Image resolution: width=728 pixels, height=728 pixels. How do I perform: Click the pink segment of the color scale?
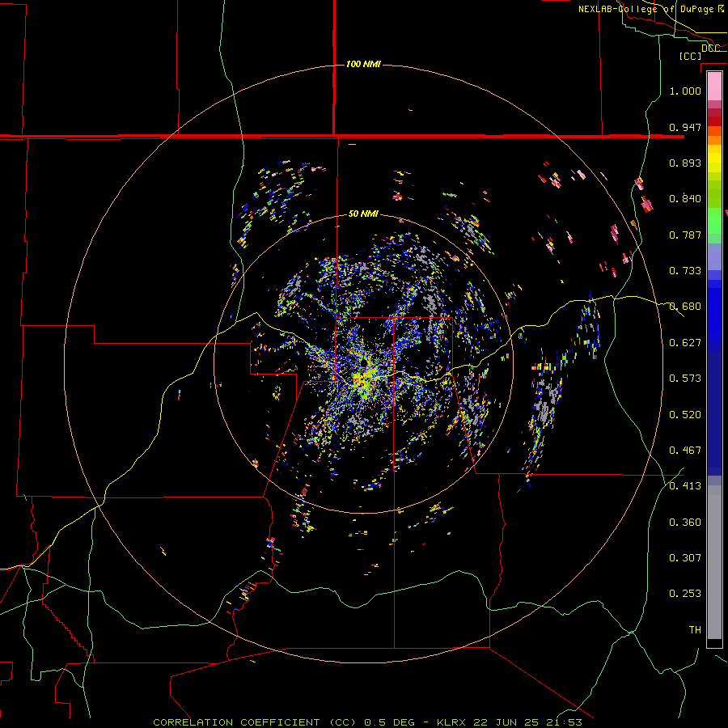(x=714, y=87)
